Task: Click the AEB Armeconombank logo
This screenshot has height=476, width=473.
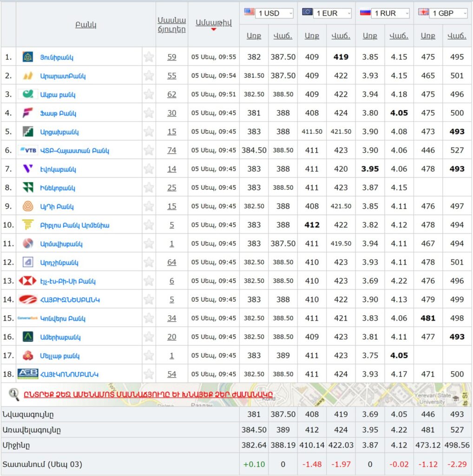Action: [x=28, y=374]
